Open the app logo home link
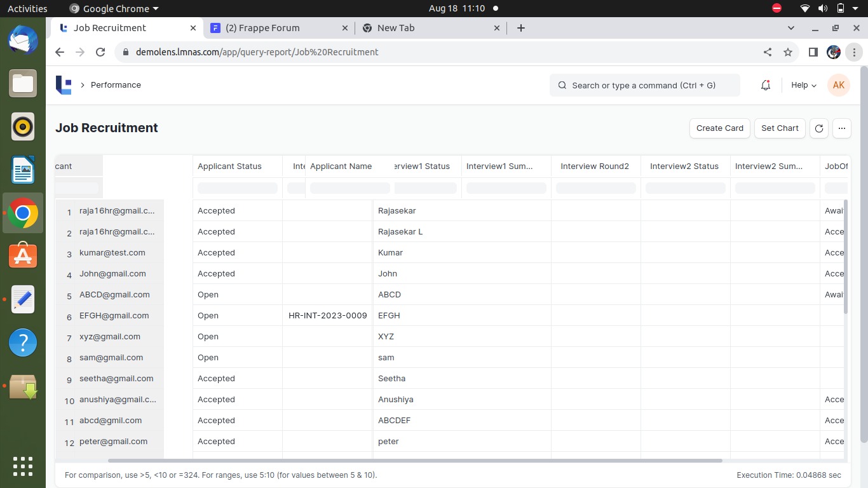 [x=64, y=85]
